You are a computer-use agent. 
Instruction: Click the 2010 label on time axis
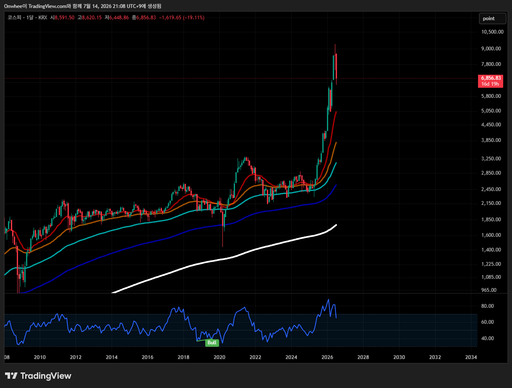40,357
